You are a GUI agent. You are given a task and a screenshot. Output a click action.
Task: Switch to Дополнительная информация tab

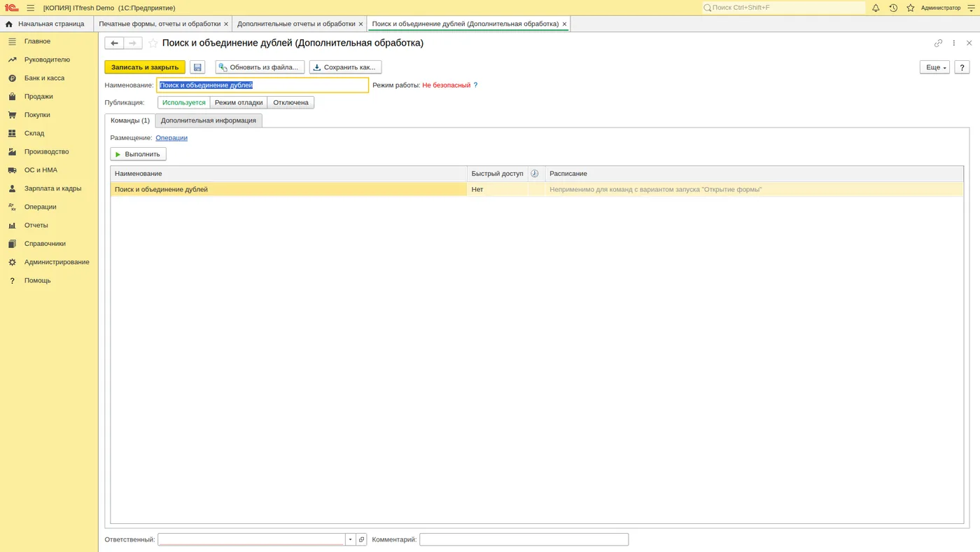pyautogui.click(x=209, y=120)
